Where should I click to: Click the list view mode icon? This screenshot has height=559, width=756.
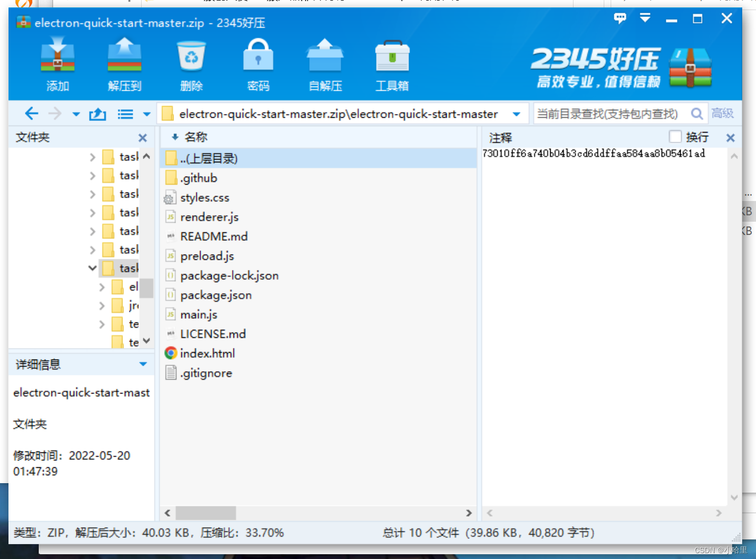click(x=125, y=114)
